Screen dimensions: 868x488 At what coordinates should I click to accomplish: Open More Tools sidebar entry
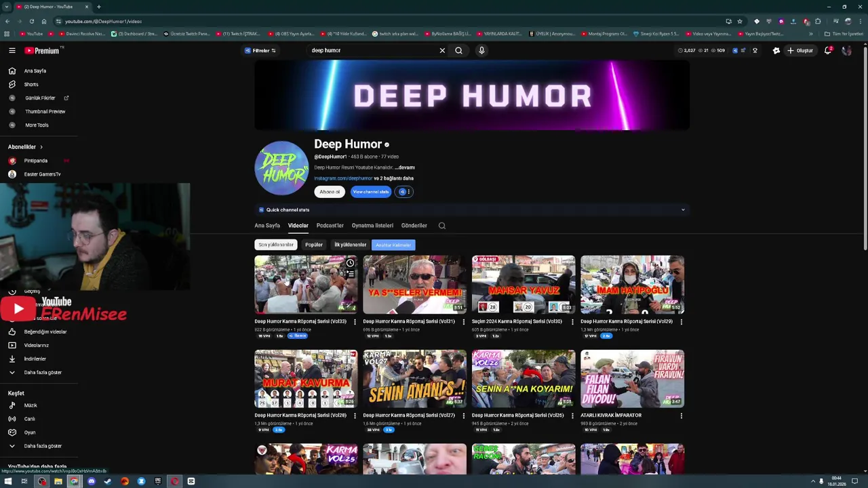point(37,125)
